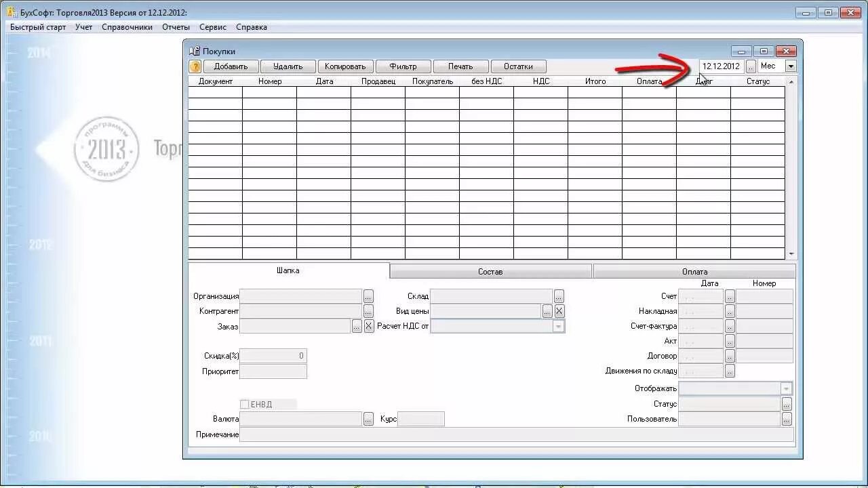Click the Добавить button
This screenshot has height=488, width=868.
231,66
